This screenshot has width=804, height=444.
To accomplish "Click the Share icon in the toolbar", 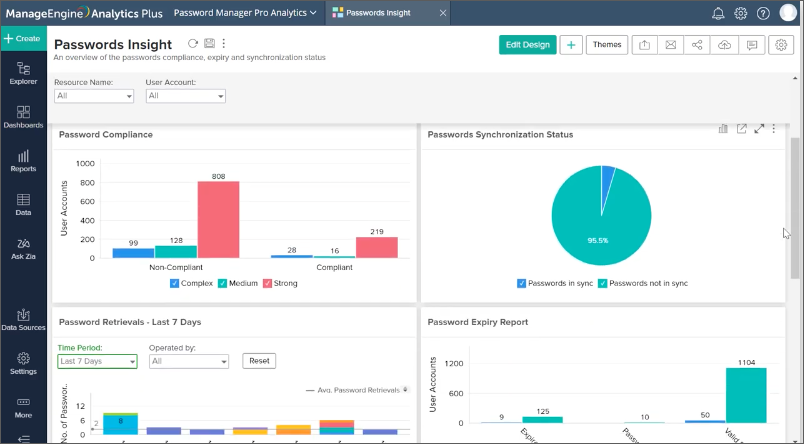I will pos(698,45).
